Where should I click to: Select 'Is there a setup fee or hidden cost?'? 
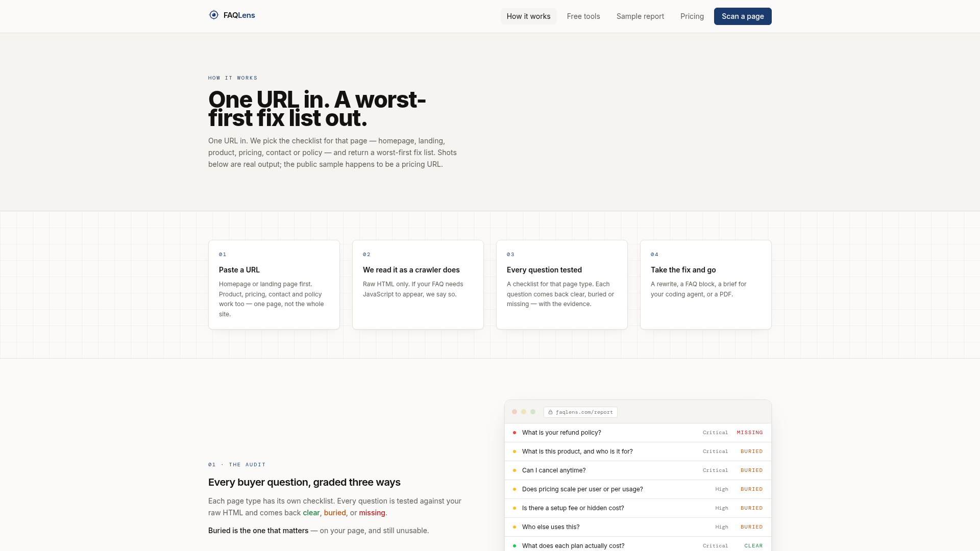click(638, 508)
